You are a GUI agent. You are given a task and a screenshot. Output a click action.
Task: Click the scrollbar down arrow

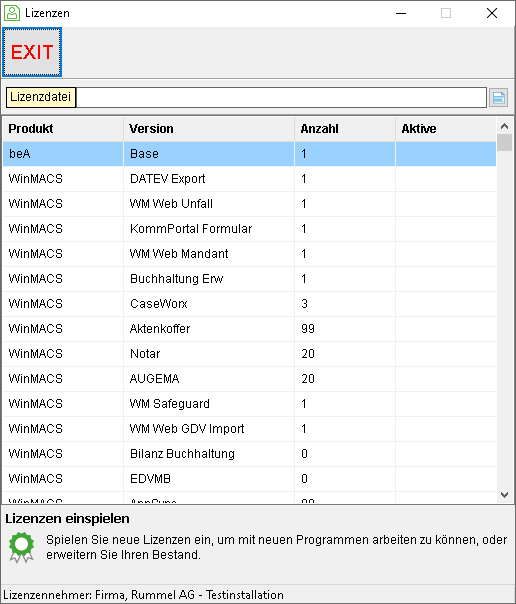(504, 495)
